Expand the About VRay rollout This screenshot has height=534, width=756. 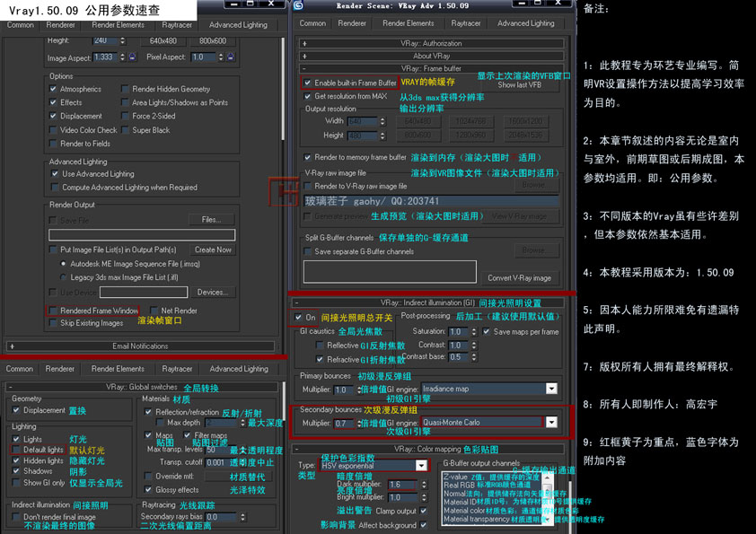(432, 56)
